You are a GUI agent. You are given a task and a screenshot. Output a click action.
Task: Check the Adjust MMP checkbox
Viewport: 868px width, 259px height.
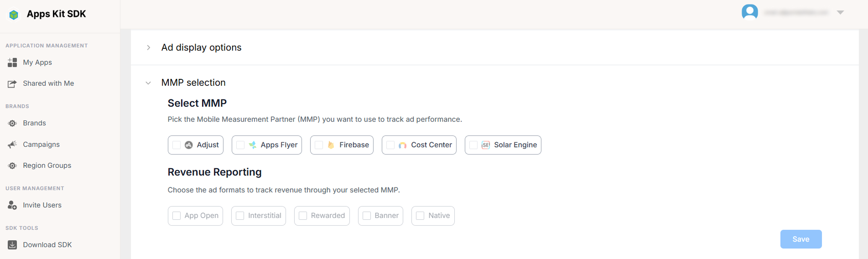tap(177, 145)
